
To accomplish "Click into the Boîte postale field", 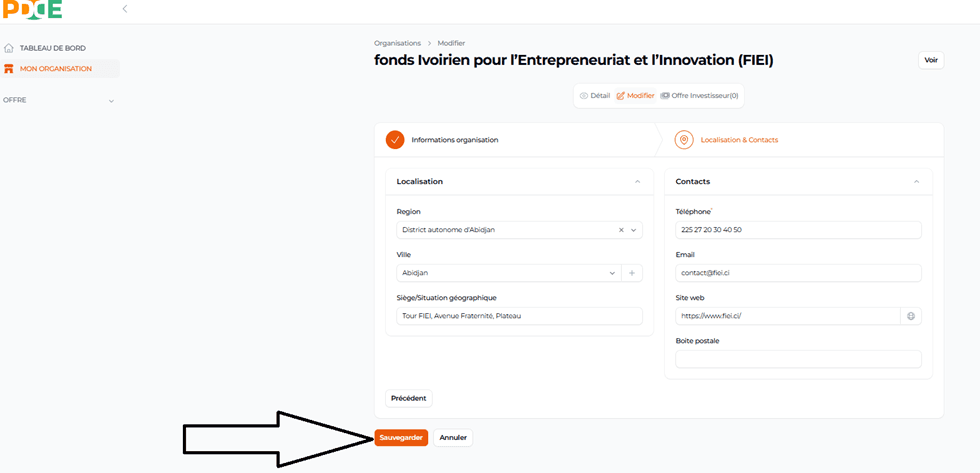I will click(x=798, y=359).
